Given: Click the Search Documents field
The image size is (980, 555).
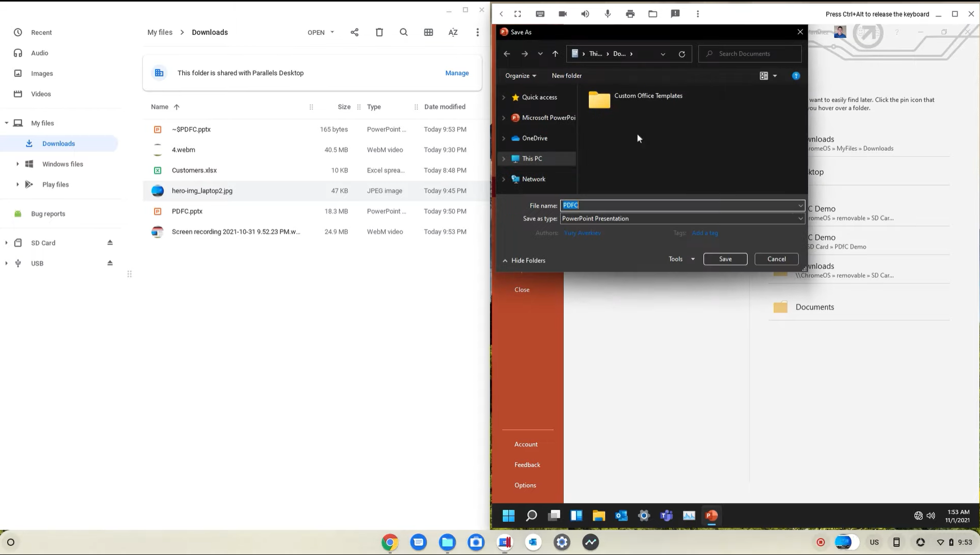Looking at the screenshot, I should [750, 54].
